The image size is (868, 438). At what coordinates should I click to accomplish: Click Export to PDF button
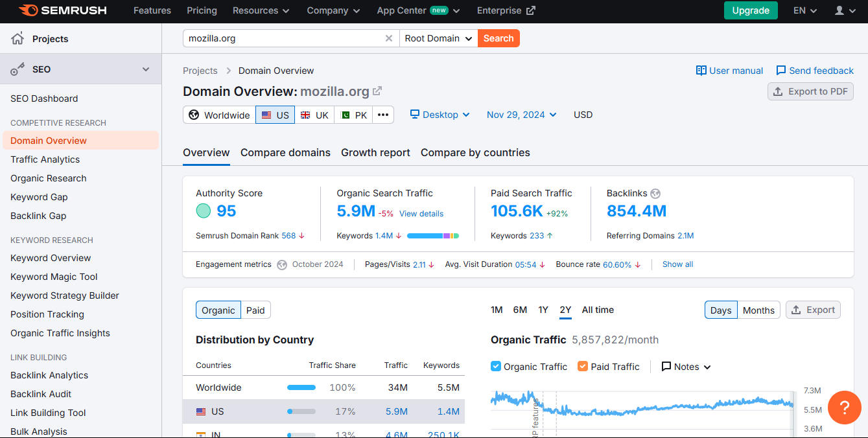810,91
